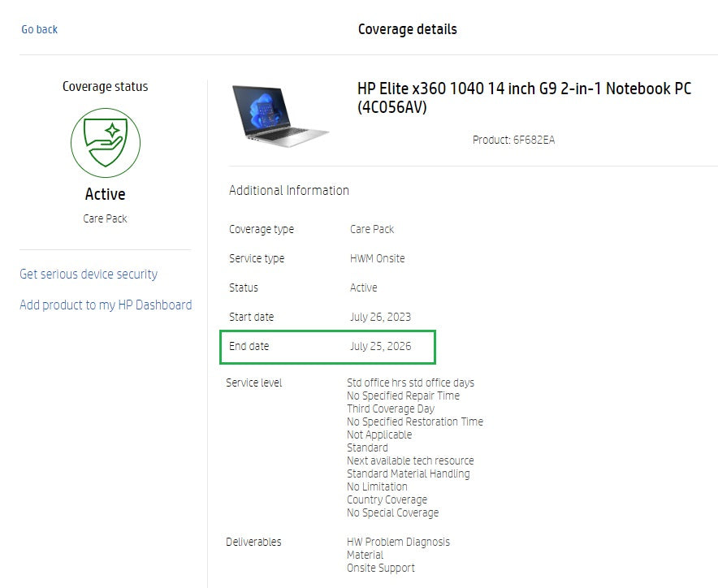Select the Additional Information heading
Screen dimensions: 718x588
pos(289,191)
